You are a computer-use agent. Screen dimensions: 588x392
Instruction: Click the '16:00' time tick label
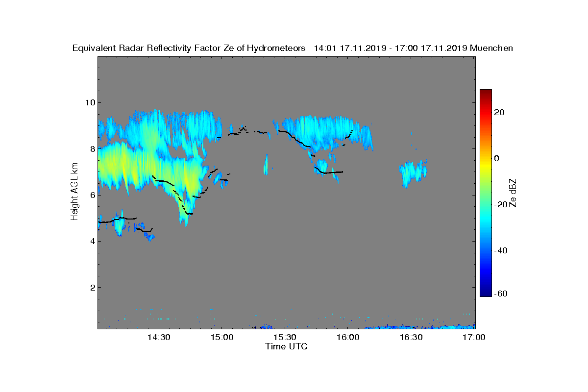348,338
